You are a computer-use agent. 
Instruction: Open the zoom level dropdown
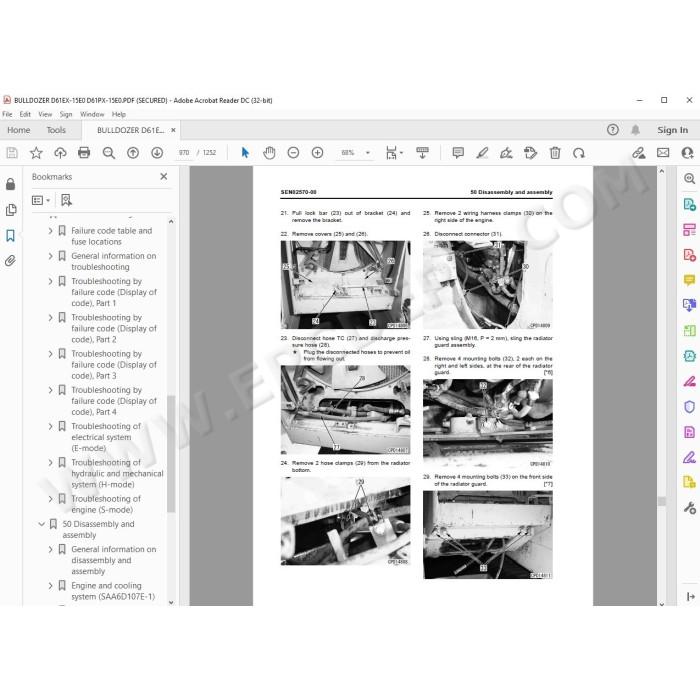click(x=368, y=153)
